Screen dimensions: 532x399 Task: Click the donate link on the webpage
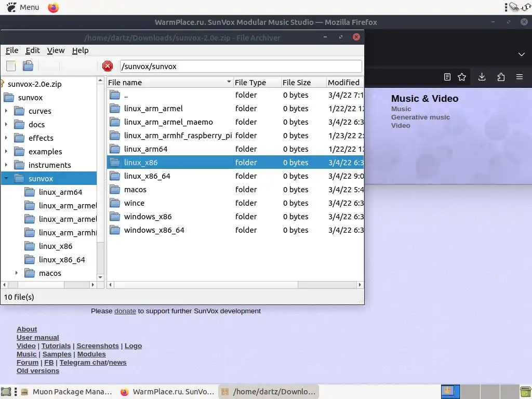coord(125,311)
